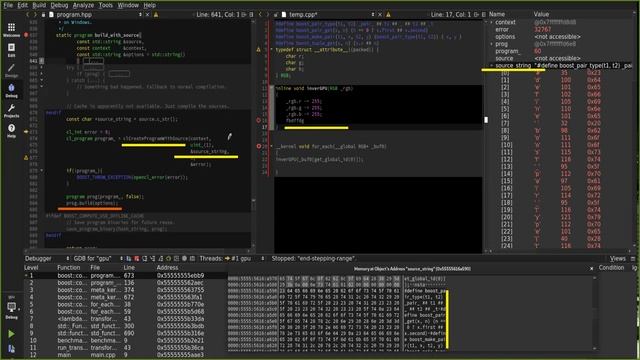Click the Step Into debugger icon

152,258
